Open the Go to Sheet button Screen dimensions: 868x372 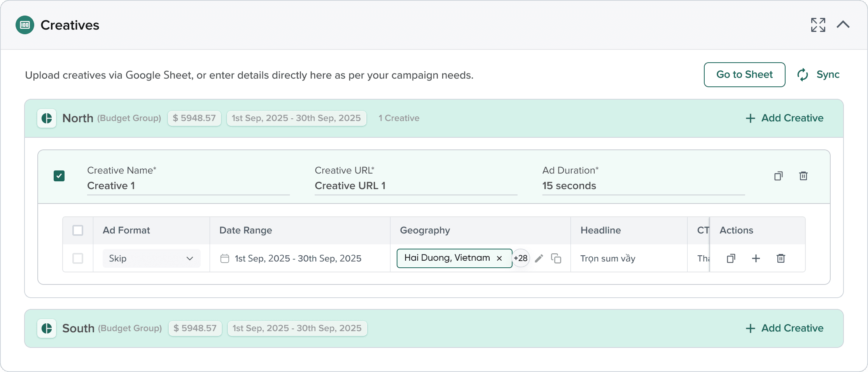point(744,75)
